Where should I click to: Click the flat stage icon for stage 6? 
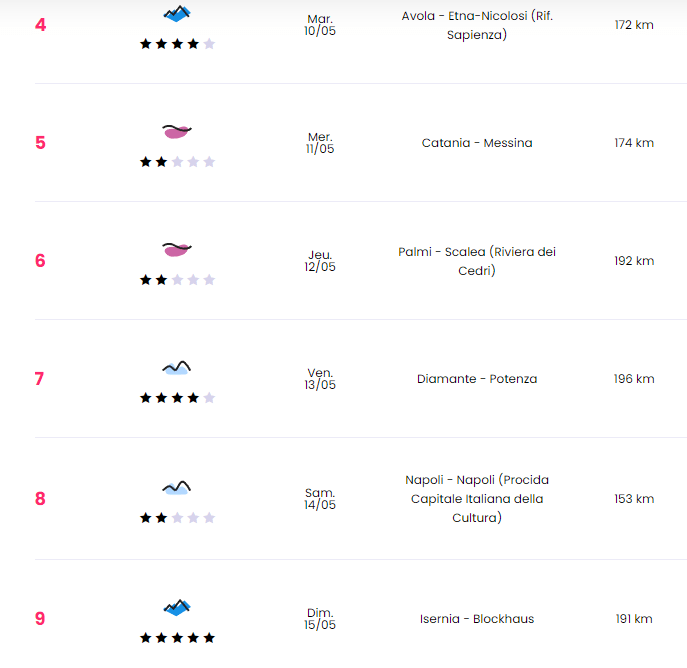click(x=177, y=249)
